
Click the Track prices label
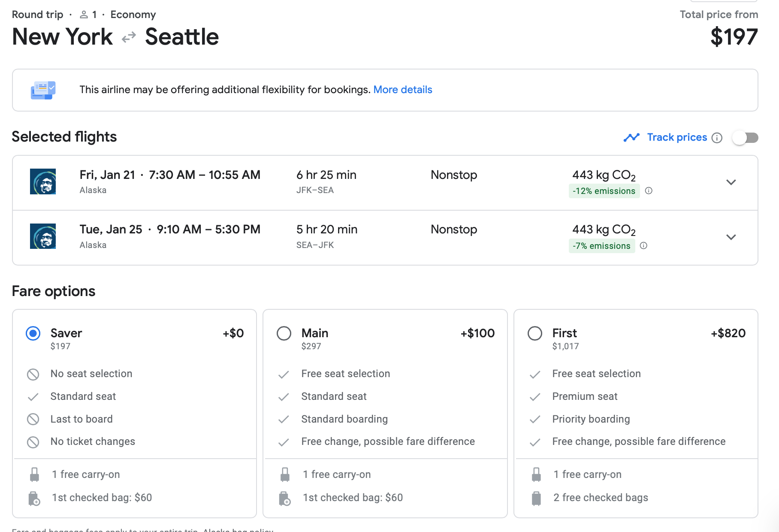point(677,137)
